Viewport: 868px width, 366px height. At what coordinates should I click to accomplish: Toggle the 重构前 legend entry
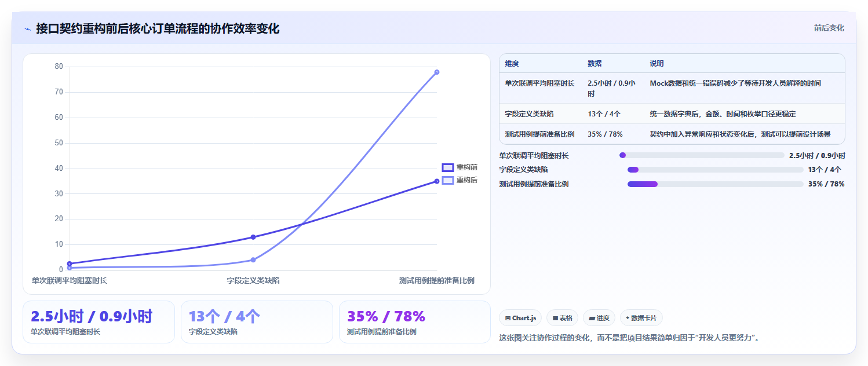pos(459,167)
